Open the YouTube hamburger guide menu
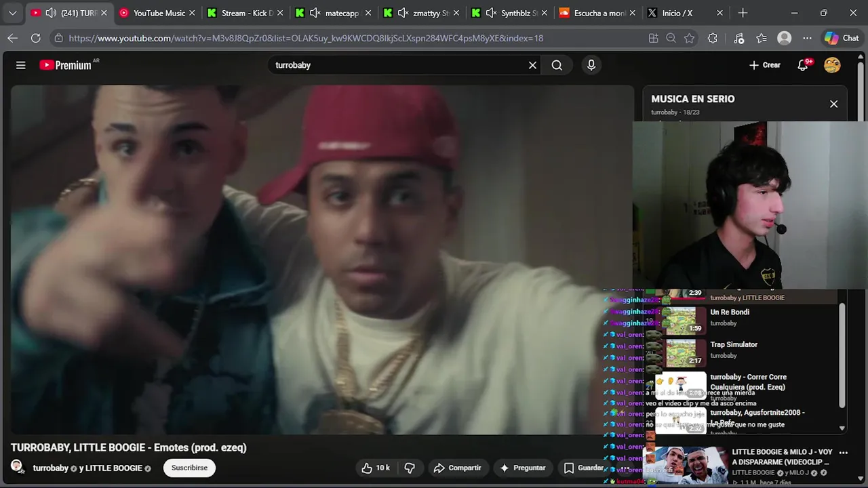 click(21, 65)
